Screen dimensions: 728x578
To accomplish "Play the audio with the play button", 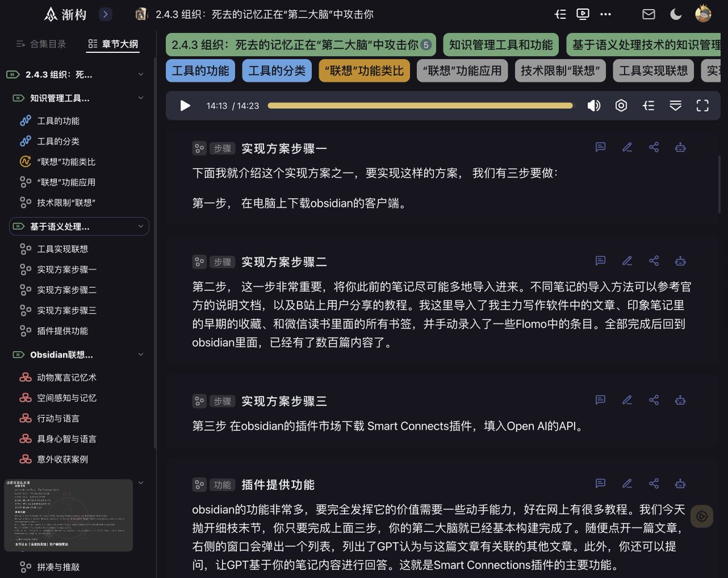I will coord(185,106).
